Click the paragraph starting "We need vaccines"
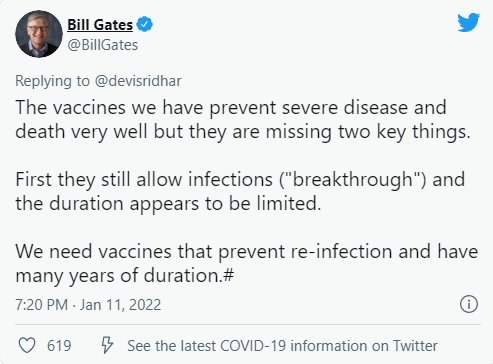Viewport: 493px width, 364px height. point(247,263)
